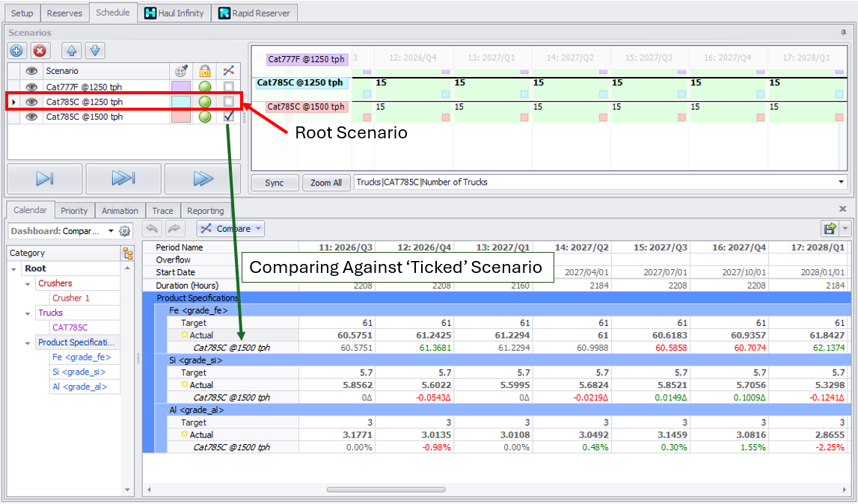The height and width of the screenshot is (504, 858).
Task: Tick compare checkbox for Cat777F @1250 tph
Action: pyautogui.click(x=229, y=87)
